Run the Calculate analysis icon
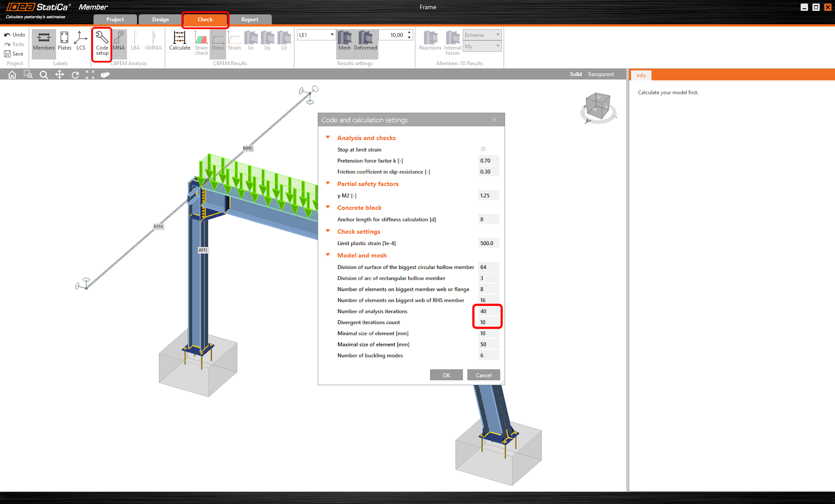835x504 pixels. point(180,41)
